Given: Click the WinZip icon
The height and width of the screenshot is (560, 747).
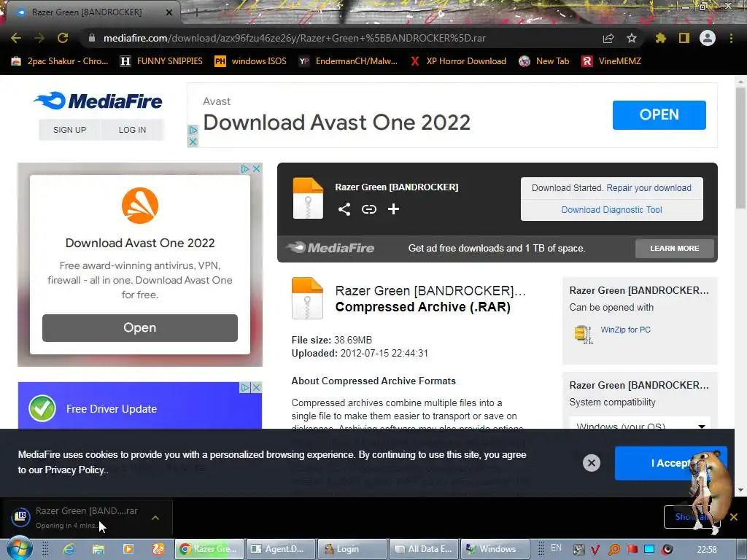Looking at the screenshot, I should point(584,334).
